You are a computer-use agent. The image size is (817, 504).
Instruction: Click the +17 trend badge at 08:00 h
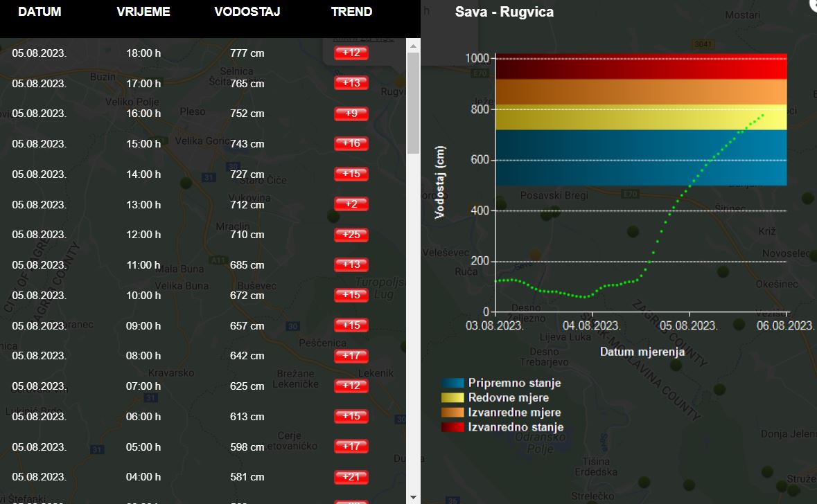click(x=351, y=356)
